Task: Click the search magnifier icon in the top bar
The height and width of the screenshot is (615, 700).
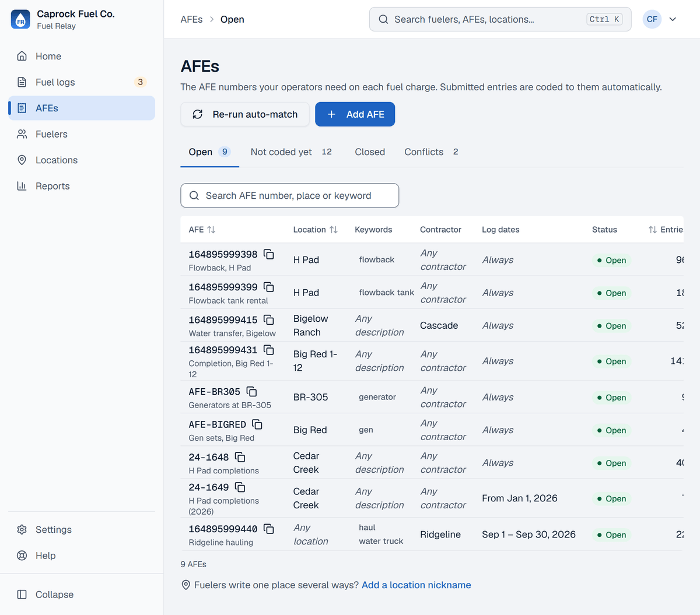Action: point(383,19)
